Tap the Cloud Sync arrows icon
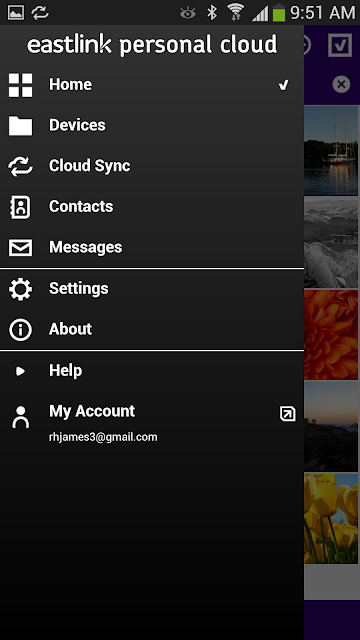The height and width of the screenshot is (640, 360). pyautogui.click(x=20, y=166)
